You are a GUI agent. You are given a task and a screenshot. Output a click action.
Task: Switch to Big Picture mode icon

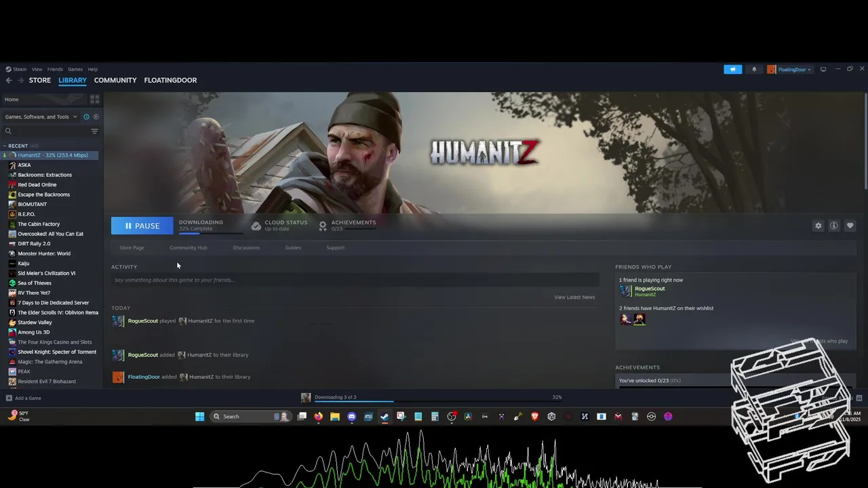point(823,69)
